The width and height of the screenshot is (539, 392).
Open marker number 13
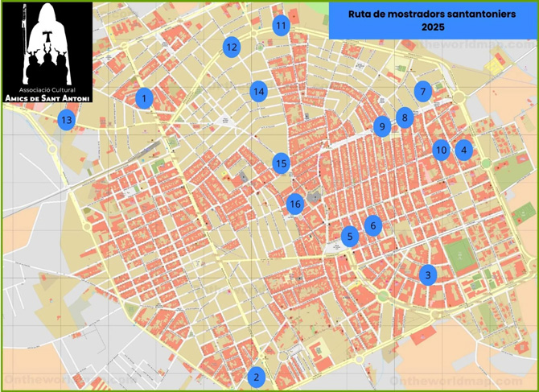pyautogui.click(x=66, y=120)
